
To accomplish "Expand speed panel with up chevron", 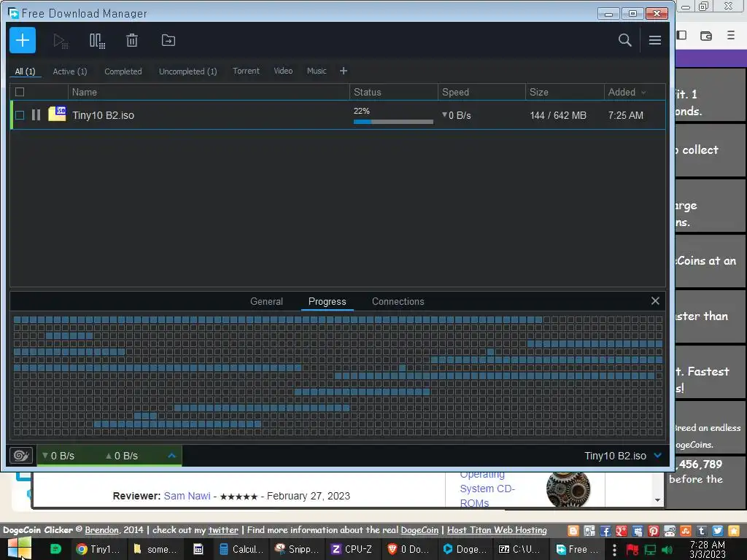I will point(172,456).
